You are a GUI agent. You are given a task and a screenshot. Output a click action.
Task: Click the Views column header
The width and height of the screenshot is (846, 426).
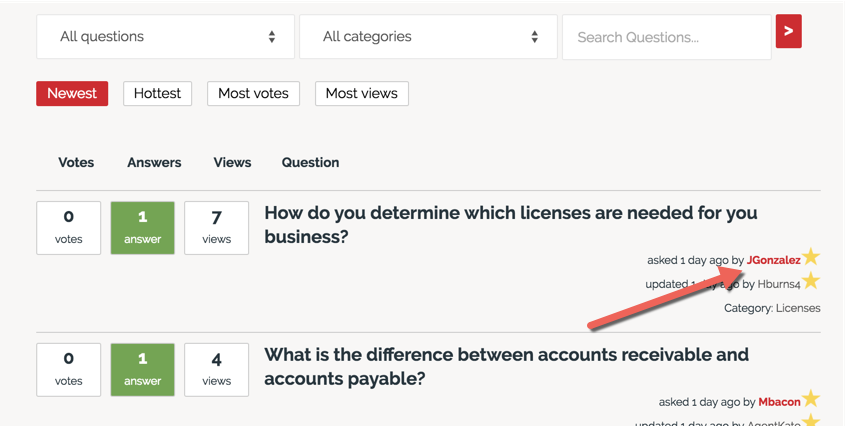(x=233, y=162)
